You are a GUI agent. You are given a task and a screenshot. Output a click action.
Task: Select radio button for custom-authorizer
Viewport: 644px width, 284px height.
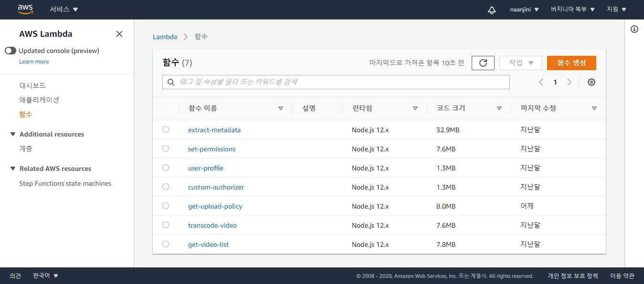[166, 187]
